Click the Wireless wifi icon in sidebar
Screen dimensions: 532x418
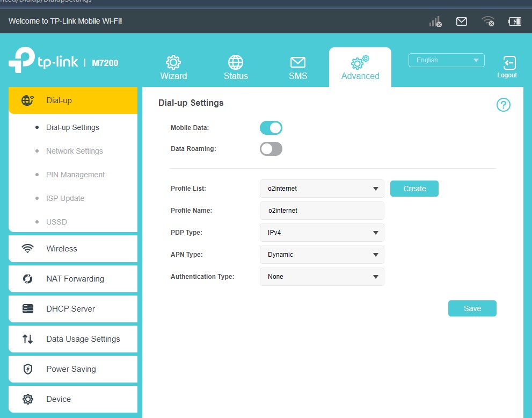tap(27, 249)
